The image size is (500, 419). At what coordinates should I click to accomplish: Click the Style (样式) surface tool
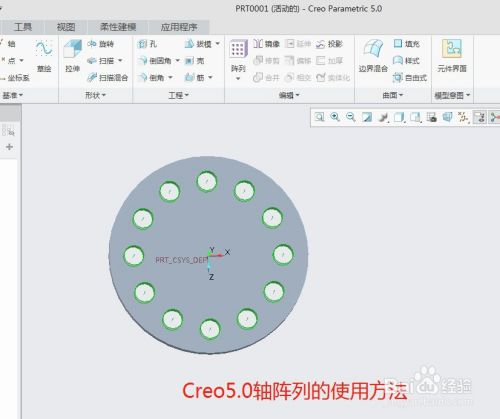pos(406,61)
